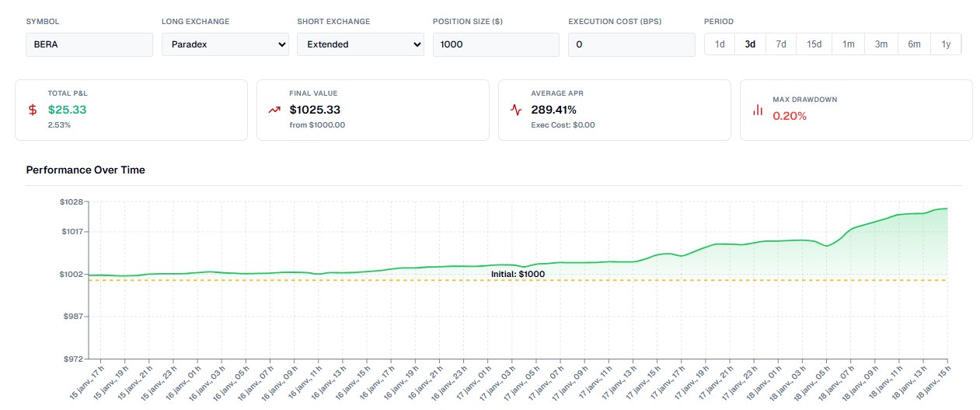Select the 3d period option
Screen dimensions: 980x410
point(750,44)
